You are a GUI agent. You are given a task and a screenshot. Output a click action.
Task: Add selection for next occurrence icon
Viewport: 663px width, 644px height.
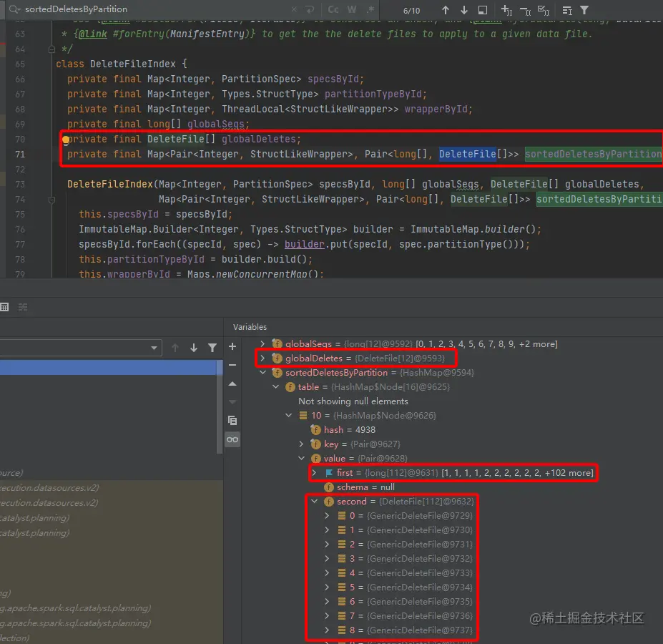506,10
